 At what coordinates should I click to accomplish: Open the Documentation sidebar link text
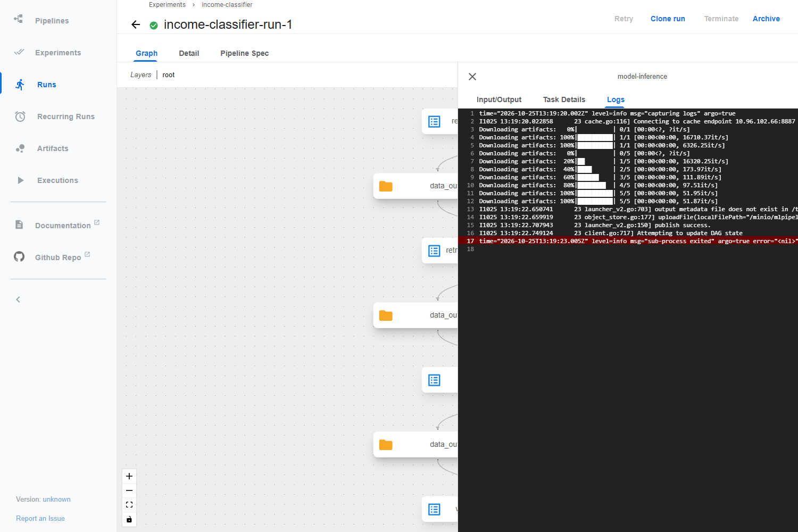click(63, 226)
